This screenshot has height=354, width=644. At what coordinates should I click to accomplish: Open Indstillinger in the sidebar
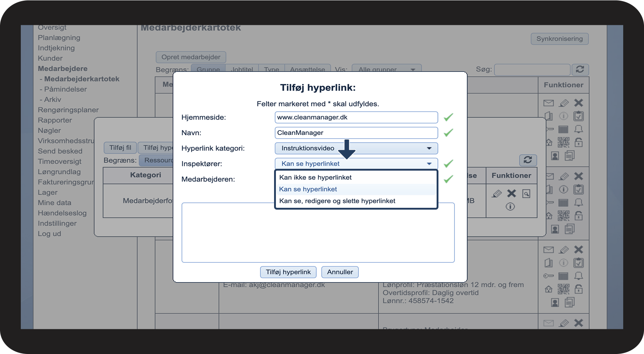click(57, 223)
